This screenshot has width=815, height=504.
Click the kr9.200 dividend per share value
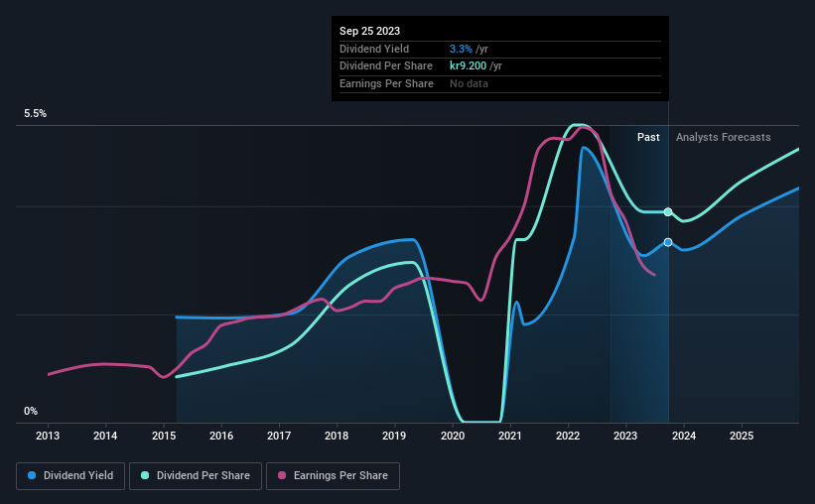[468, 66]
